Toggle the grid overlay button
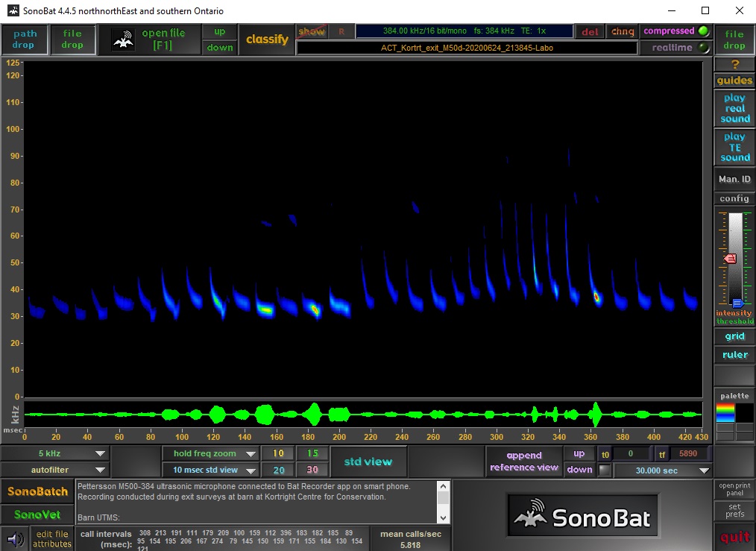Viewport: 756px width, 551px height. pyautogui.click(x=734, y=336)
